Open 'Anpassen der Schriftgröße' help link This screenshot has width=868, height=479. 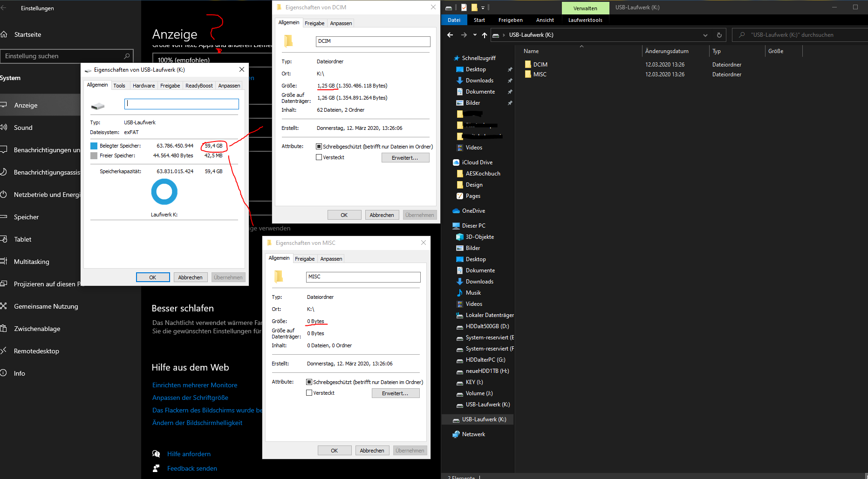tap(190, 398)
